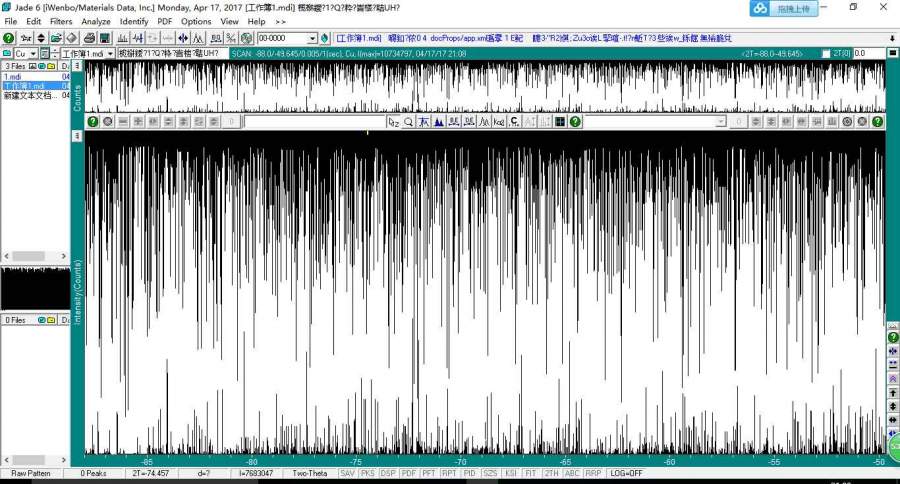Toggle the ABC status bar button
This screenshot has width=900, height=484.
click(x=572, y=474)
